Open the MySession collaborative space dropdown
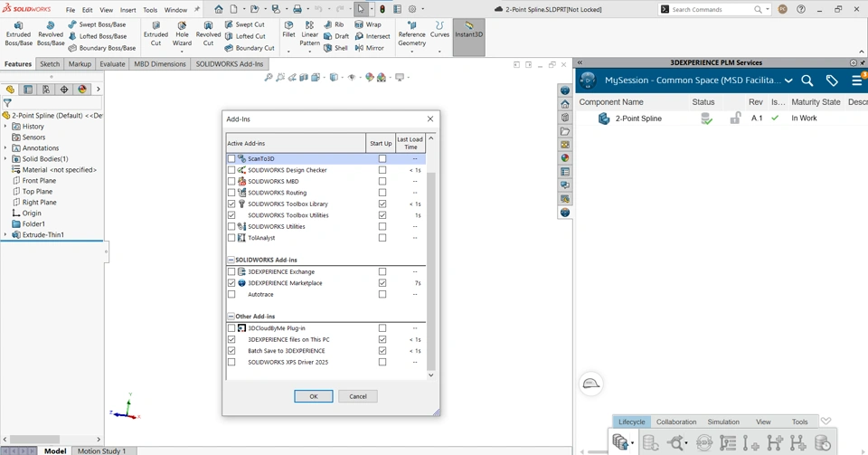This screenshot has height=455, width=868. tap(788, 81)
